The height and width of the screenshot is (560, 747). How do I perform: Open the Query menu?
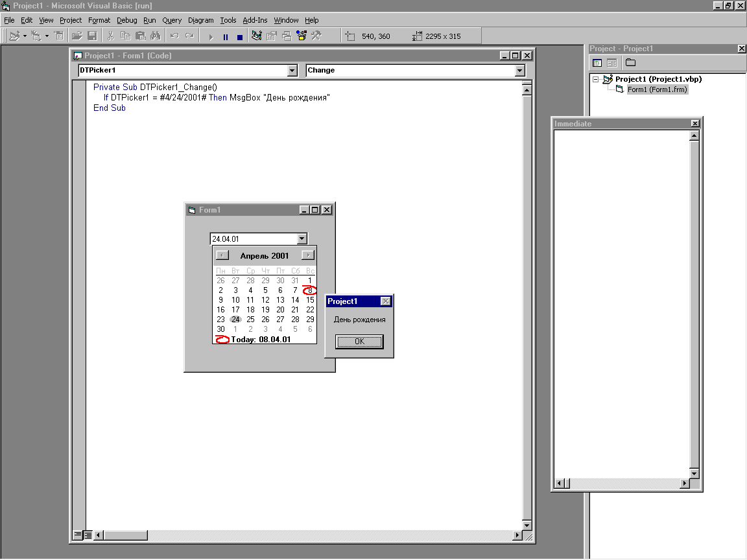(x=172, y=20)
